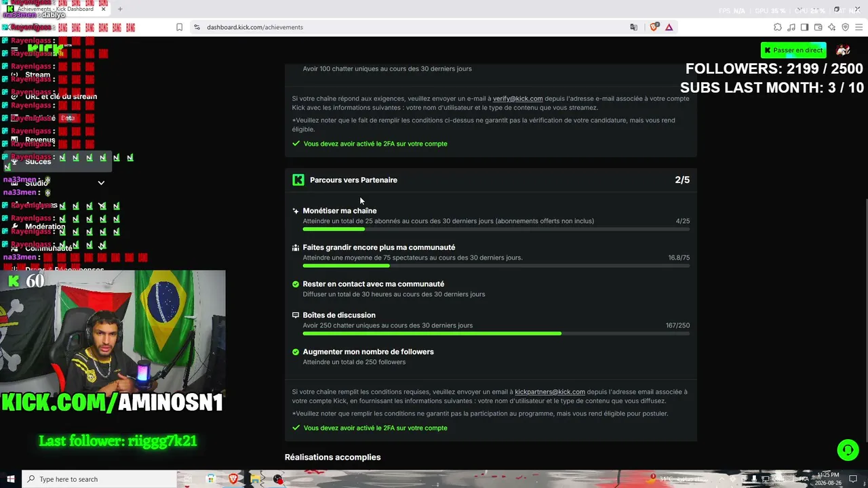Click the sparkle icon beside Monétiser ma chaîne
The height and width of the screenshot is (488, 868).
tap(296, 211)
